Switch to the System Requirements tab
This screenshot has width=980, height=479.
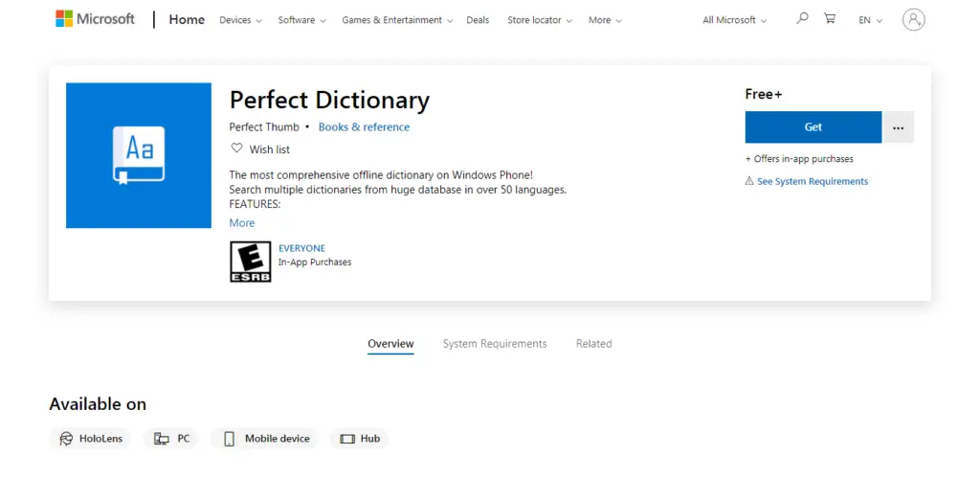(x=495, y=343)
